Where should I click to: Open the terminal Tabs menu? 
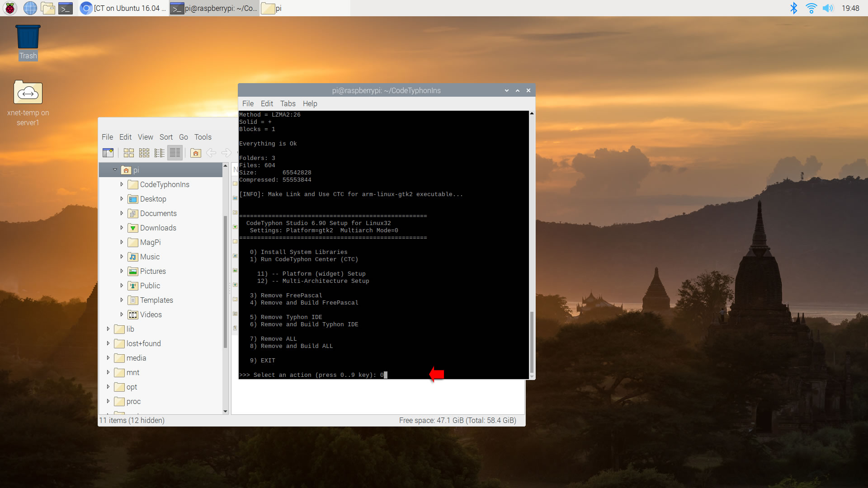click(x=288, y=103)
